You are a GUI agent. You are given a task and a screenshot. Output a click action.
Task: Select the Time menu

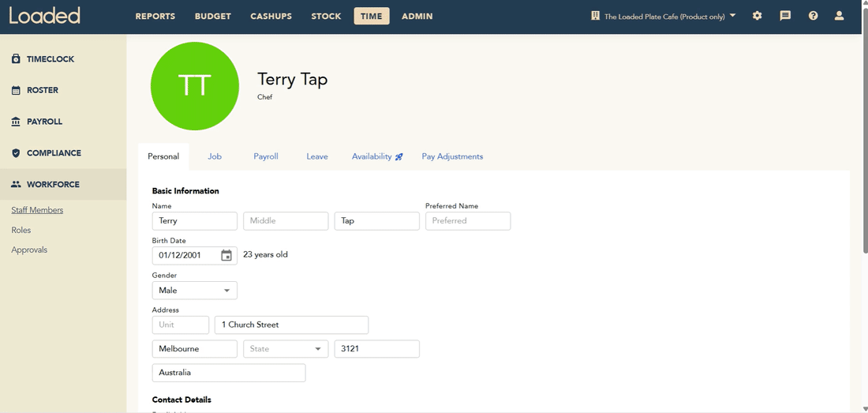(372, 16)
